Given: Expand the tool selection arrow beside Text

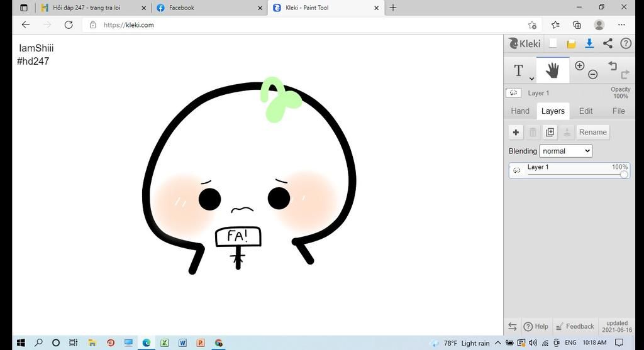Looking at the screenshot, I should [531, 79].
